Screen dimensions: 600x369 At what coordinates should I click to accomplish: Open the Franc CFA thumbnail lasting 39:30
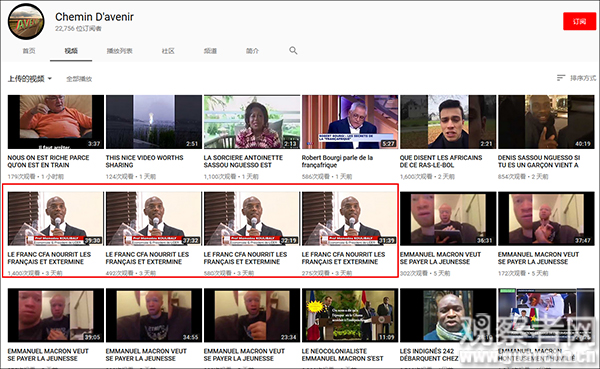[x=55, y=219]
